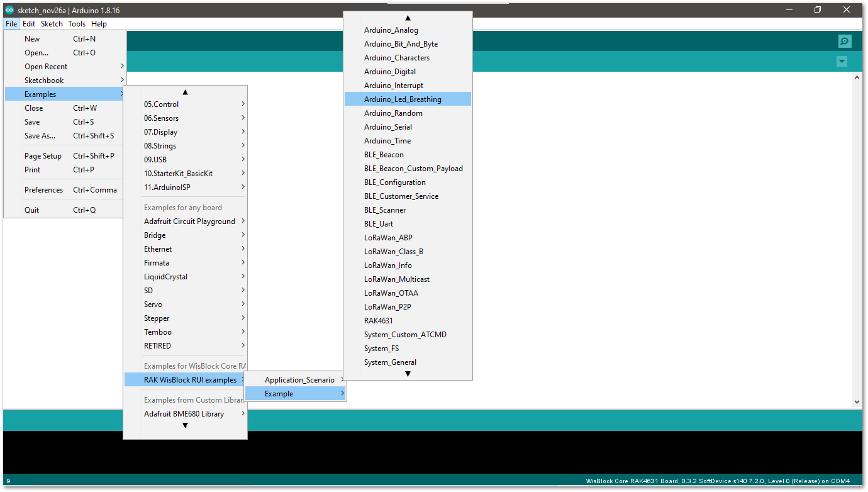The height and width of the screenshot is (492, 868).
Task: Open Application_Scenario submenu
Action: [295, 380]
